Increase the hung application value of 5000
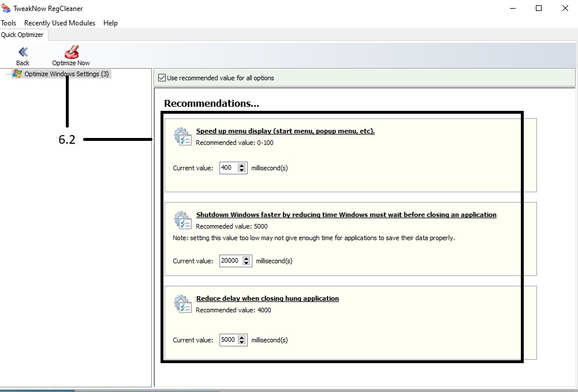Image resolution: width=578 pixels, height=392 pixels. 242,338
